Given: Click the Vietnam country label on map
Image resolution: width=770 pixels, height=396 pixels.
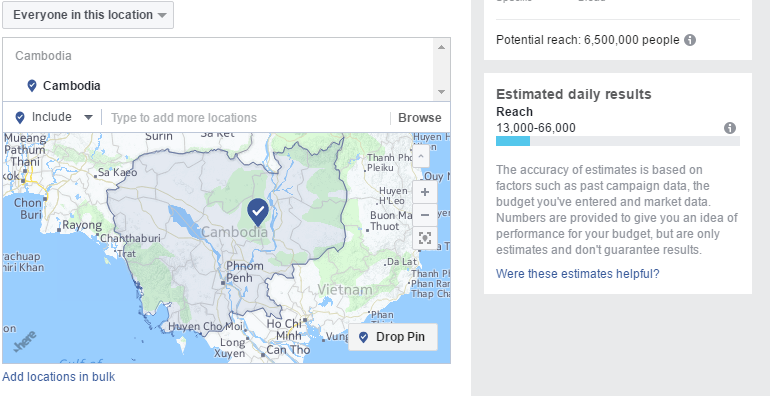Looking at the screenshot, I should (x=345, y=289).
